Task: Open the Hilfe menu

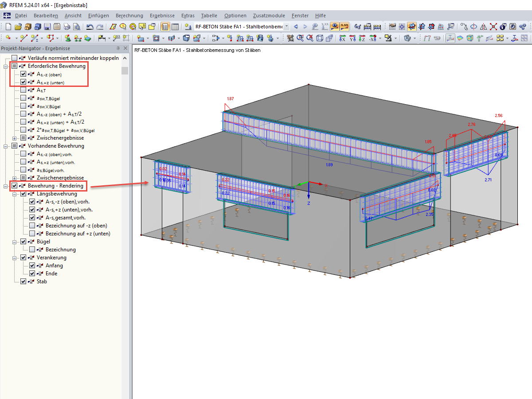Action: point(320,16)
